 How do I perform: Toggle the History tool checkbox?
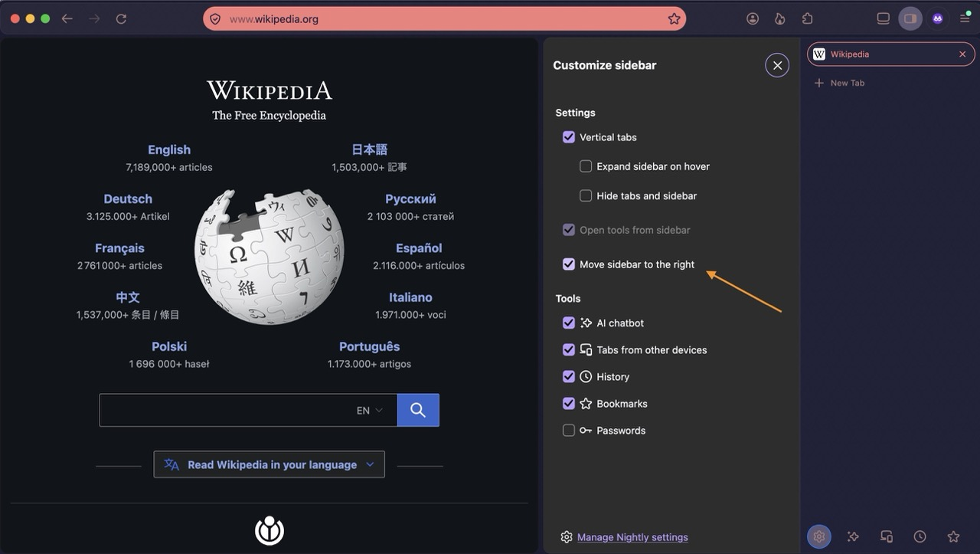569,377
